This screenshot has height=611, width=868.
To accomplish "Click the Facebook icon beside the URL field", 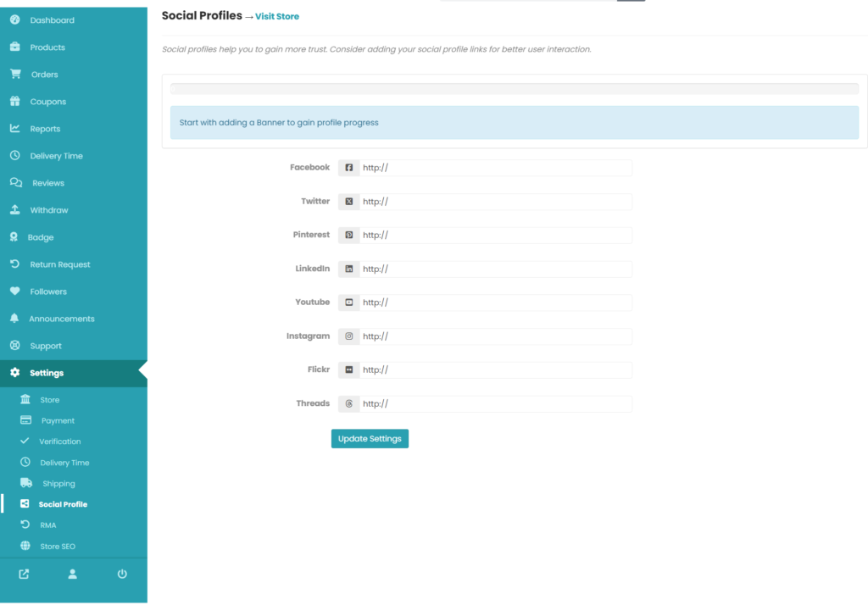I will coord(348,168).
